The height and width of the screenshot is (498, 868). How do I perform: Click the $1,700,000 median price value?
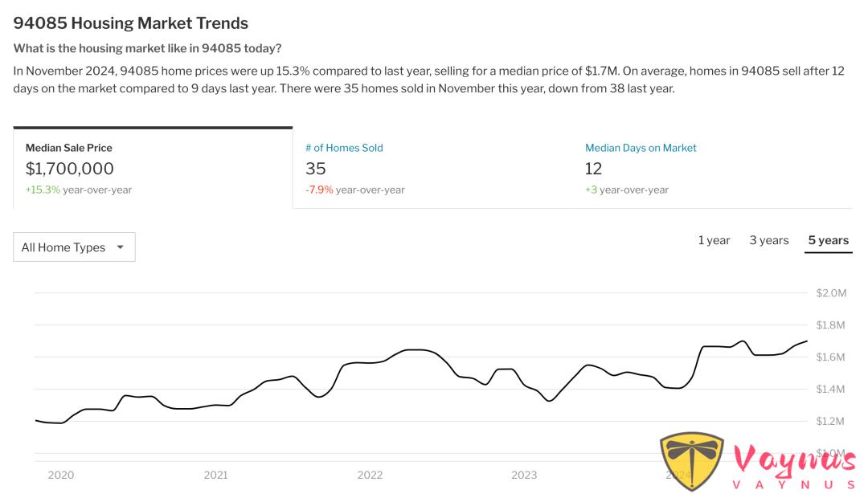coord(70,169)
